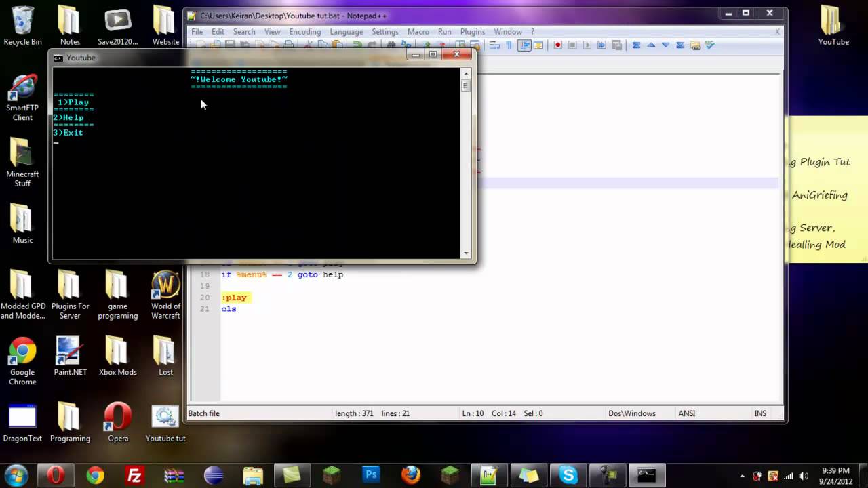Click the stop recording macro icon
This screenshot has width=868, height=488.
572,45
